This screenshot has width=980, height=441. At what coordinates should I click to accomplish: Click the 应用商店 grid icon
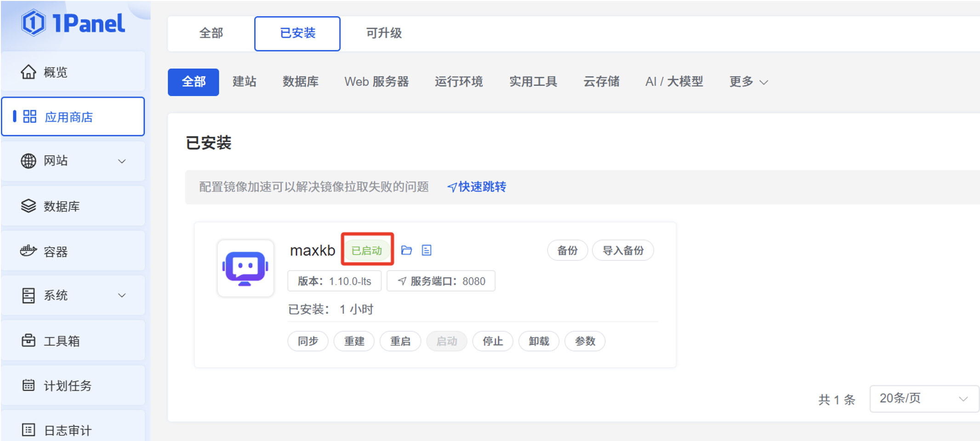pyautogui.click(x=30, y=117)
